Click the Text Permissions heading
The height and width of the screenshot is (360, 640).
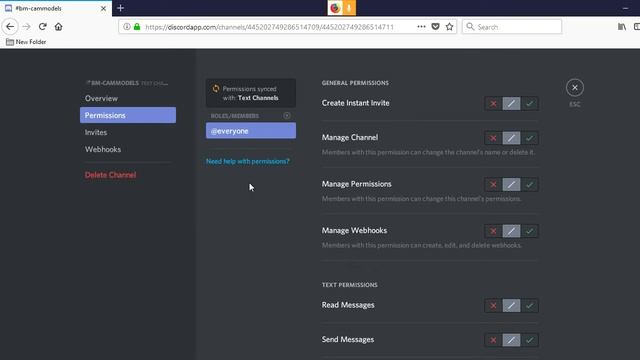tap(349, 285)
